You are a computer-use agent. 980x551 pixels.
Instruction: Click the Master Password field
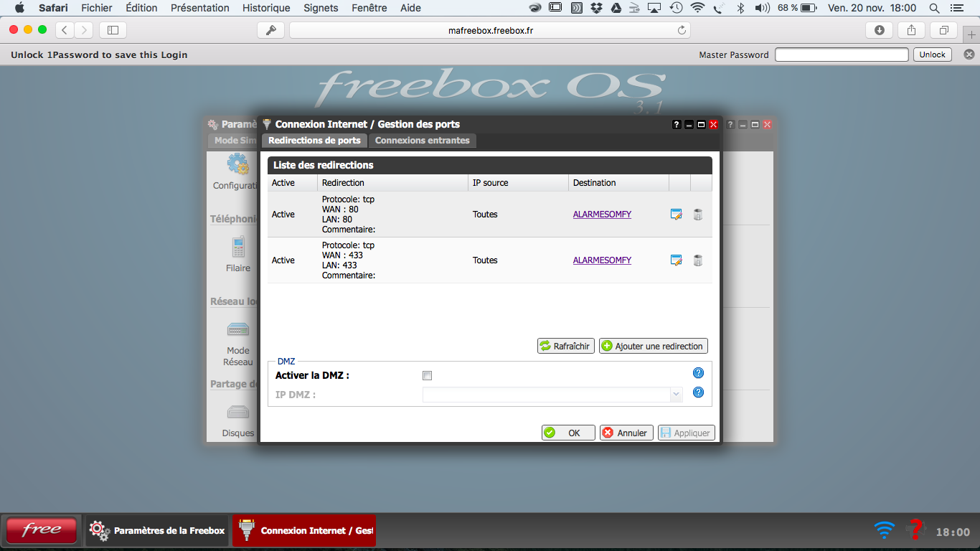(x=842, y=55)
